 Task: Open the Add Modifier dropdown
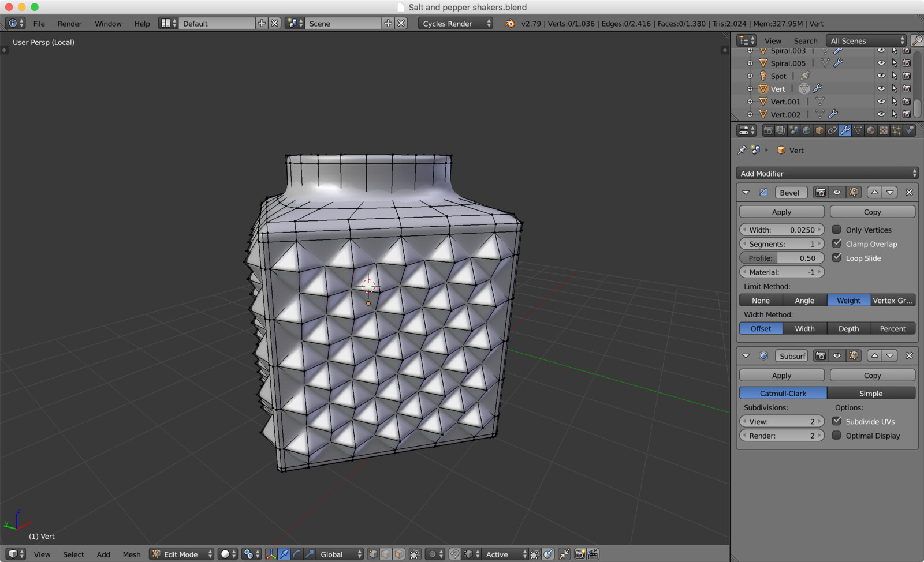pos(827,173)
